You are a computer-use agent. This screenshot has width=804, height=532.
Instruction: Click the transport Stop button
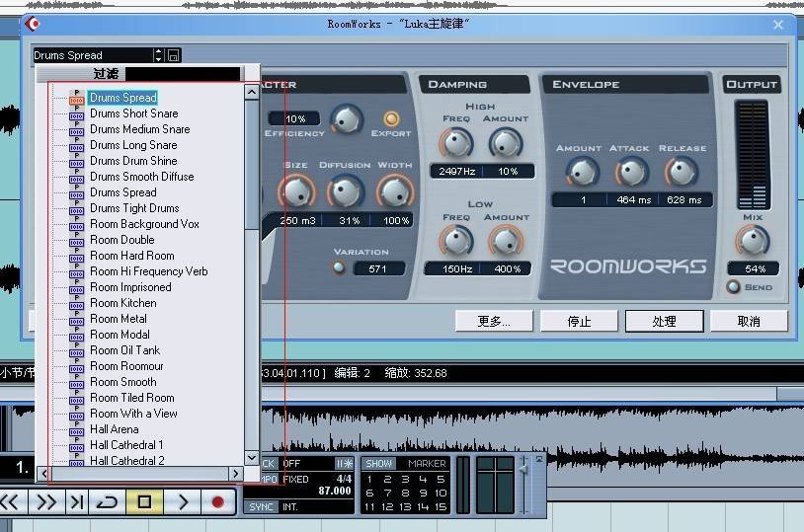(144, 501)
